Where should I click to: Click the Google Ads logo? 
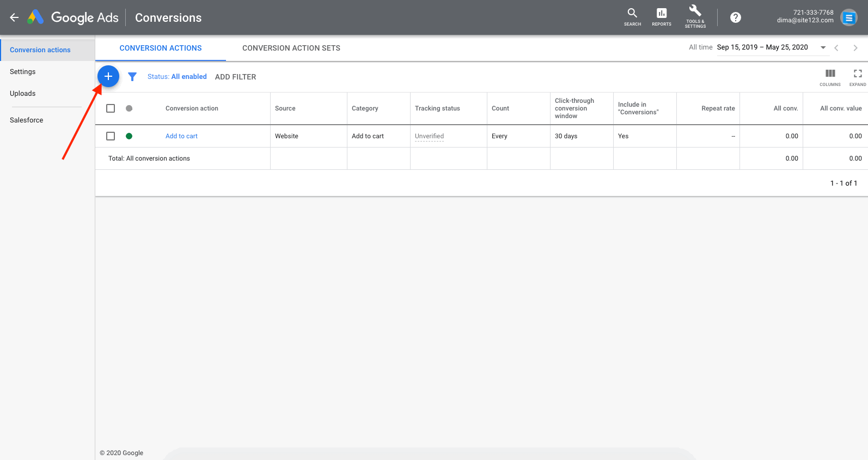click(73, 17)
